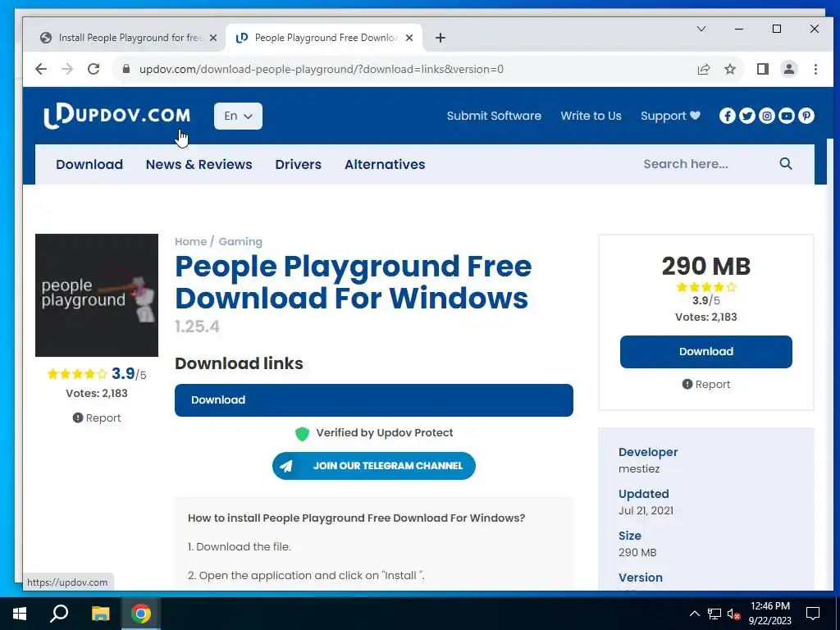840x630 pixels.
Task: Click Write to Us link
Action: pos(591,116)
